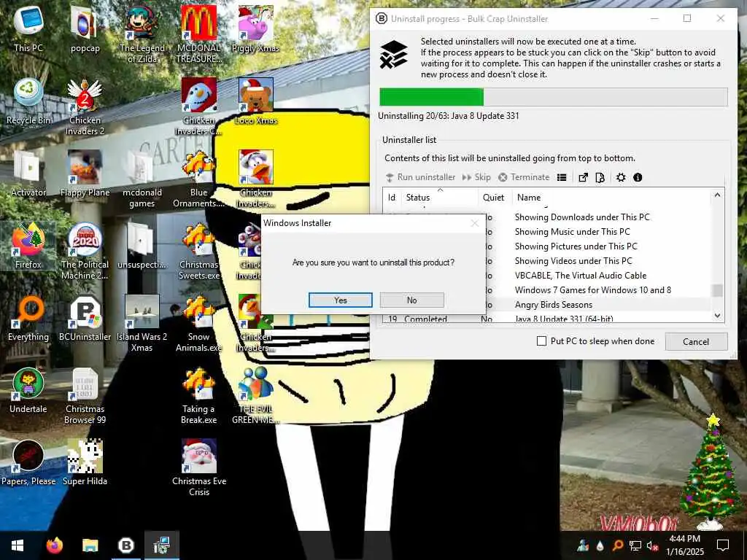747x560 pixels.
Task: Select the Loco Xmas desktop icon
Action: 256,102
